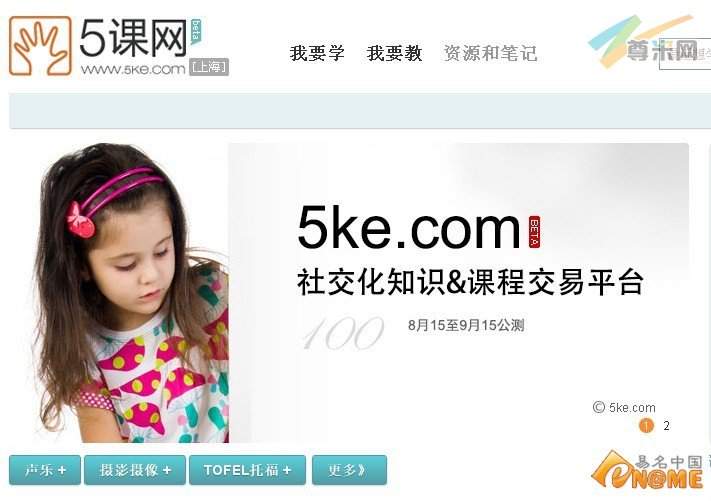
Task: Click the www.5ke.com URL under logo
Action: tap(133, 69)
